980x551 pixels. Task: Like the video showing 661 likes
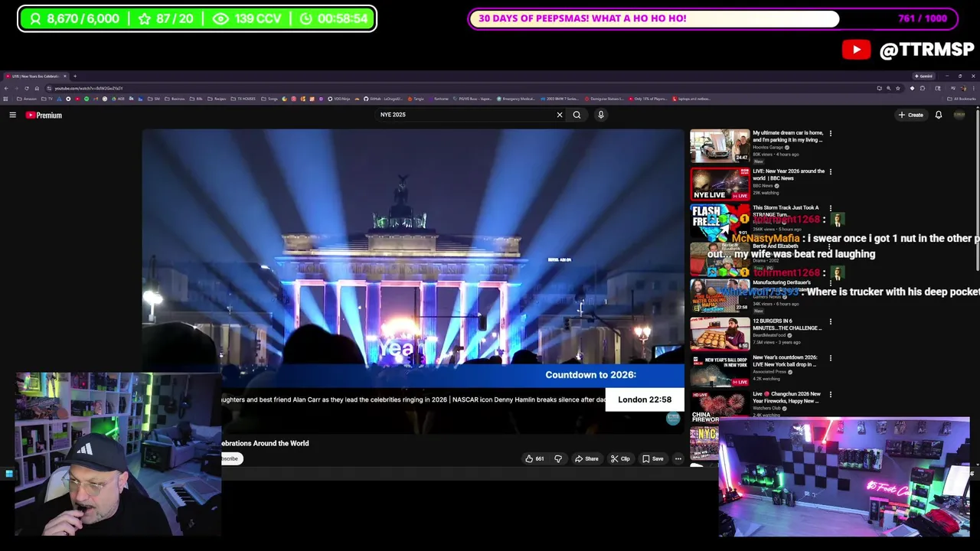[x=534, y=458]
